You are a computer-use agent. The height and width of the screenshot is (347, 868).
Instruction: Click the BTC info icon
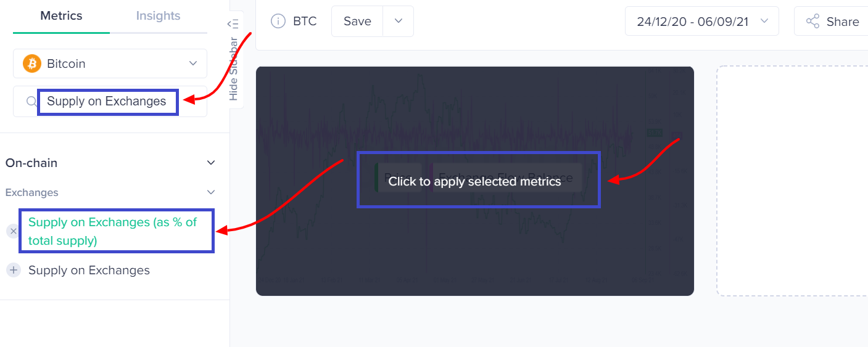tap(278, 22)
